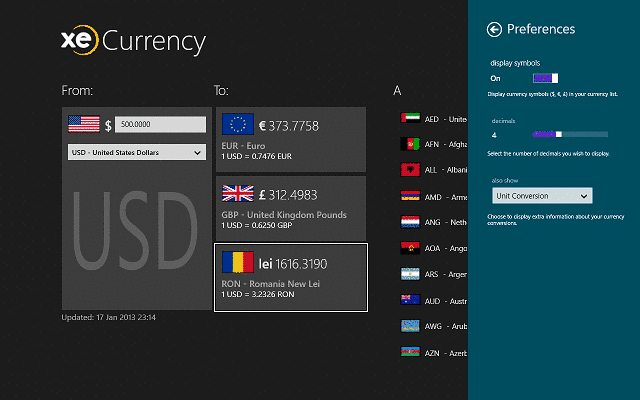
Task: Click the AUD currency code text
Action: point(432,301)
